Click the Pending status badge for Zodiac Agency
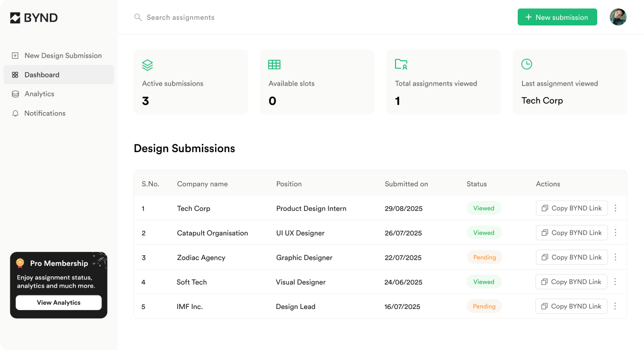The height and width of the screenshot is (350, 644). click(484, 257)
